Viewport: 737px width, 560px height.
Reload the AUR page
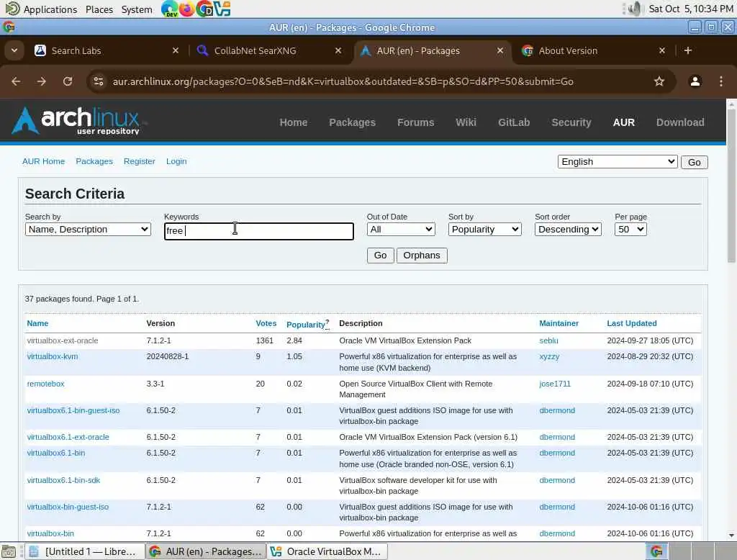pos(68,81)
